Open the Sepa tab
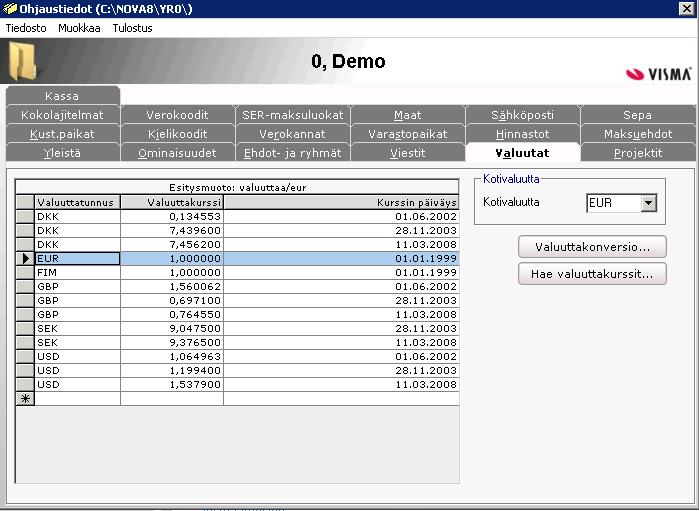Screen dimensions: 699x511 (x=637, y=115)
